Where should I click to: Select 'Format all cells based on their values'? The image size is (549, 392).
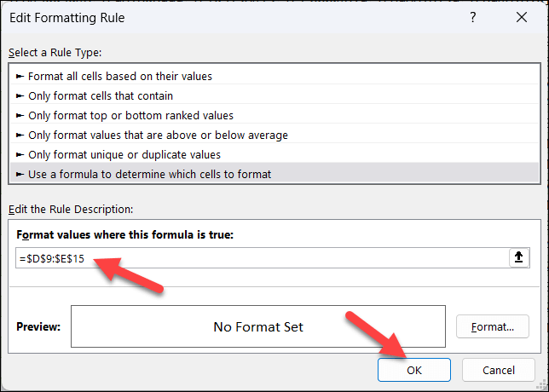click(x=120, y=76)
